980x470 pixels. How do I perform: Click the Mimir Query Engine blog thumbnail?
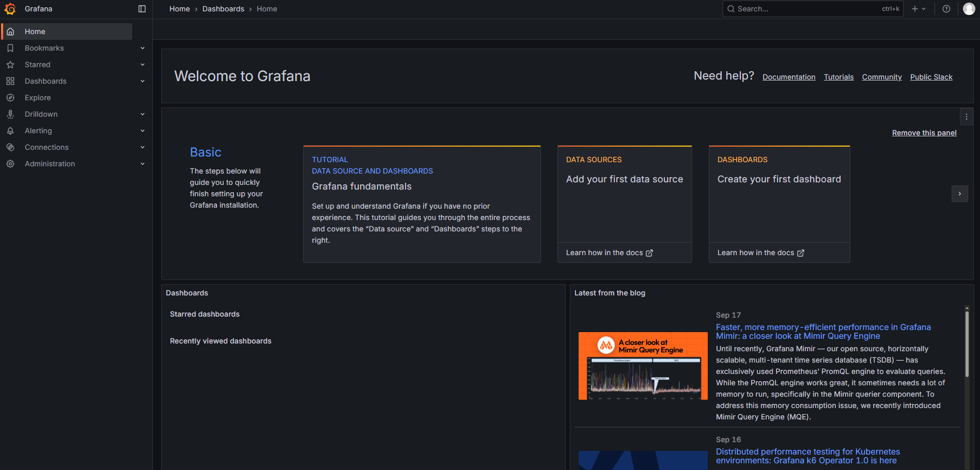[643, 366]
